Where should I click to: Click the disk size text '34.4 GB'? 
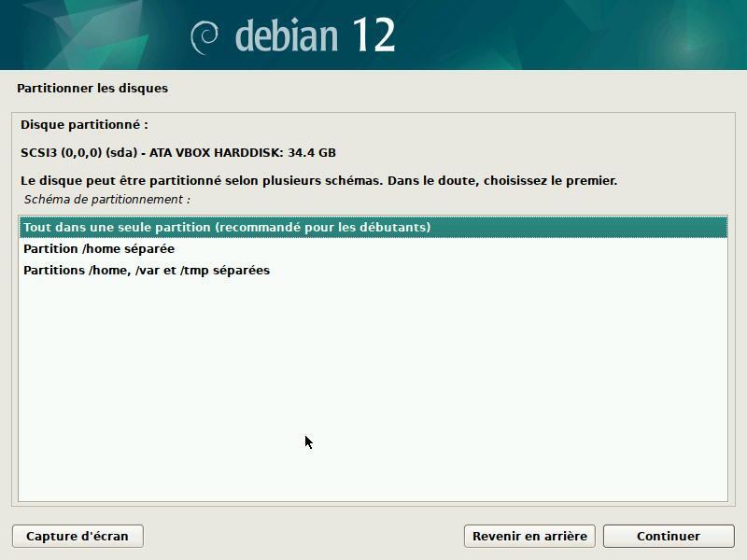(x=315, y=149)
